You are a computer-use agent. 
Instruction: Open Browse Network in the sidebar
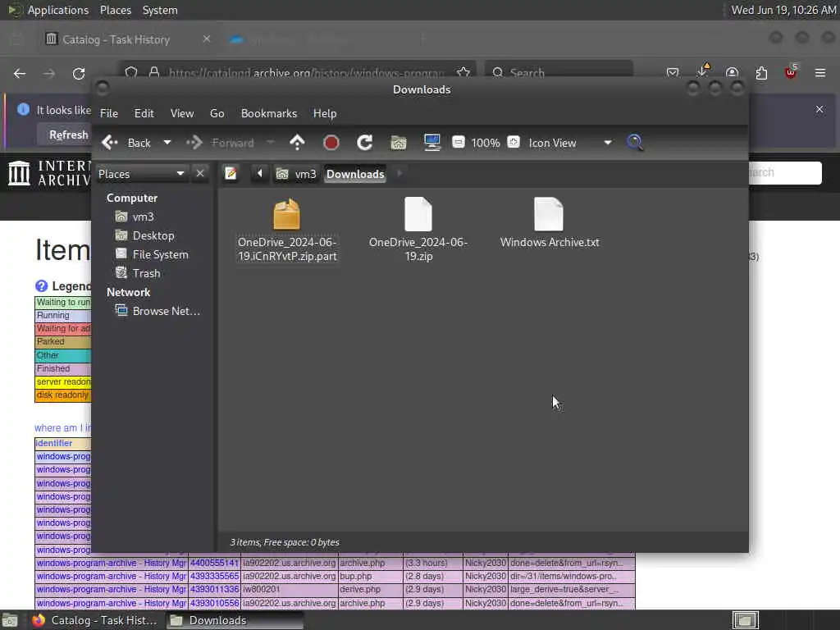pos(158,311)
